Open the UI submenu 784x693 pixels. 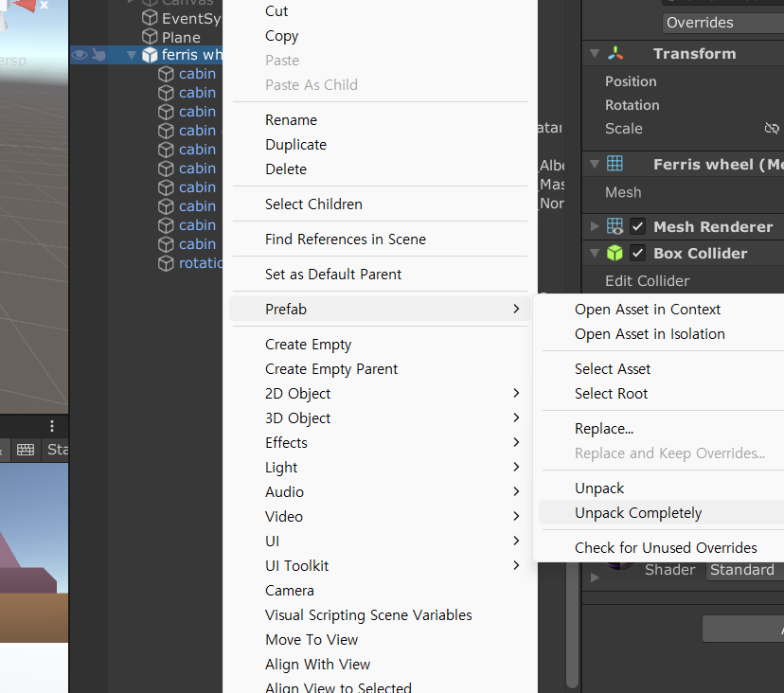380,541
